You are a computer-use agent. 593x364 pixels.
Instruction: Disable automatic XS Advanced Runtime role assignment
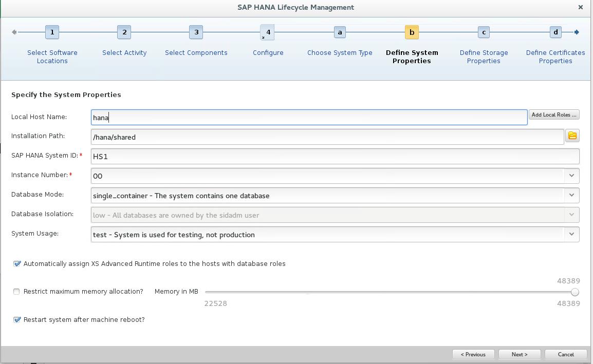point(16,263)
